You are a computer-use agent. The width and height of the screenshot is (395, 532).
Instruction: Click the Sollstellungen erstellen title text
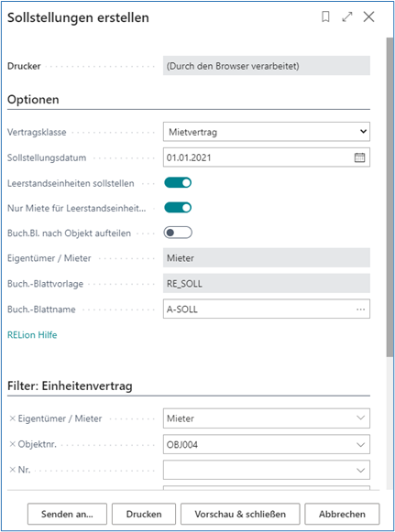79,17
